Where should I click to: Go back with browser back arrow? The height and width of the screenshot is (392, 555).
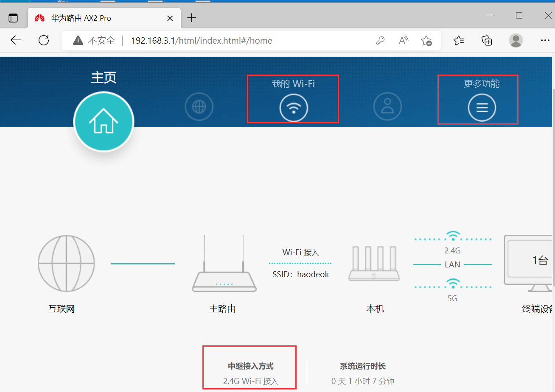point(16,40)
